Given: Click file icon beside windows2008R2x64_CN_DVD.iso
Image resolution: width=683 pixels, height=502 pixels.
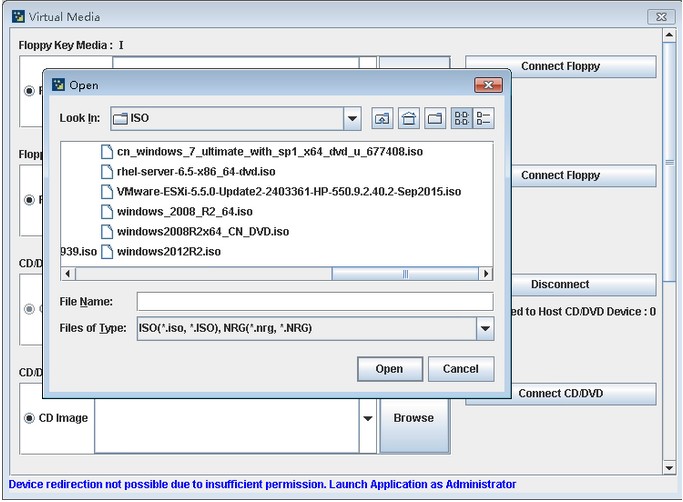Looking at the screenshot, I should 107,232.
